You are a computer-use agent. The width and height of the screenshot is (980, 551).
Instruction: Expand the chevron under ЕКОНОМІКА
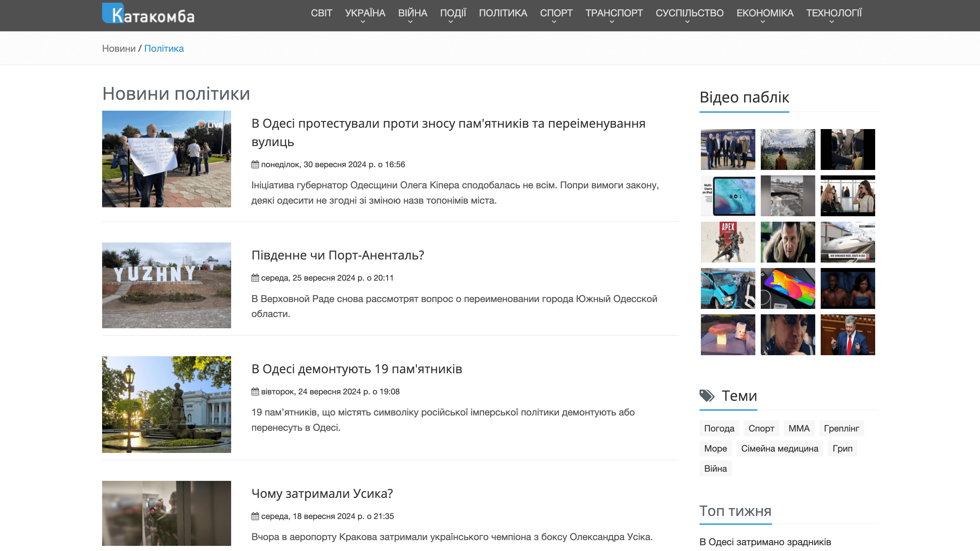tap(763, 22)
